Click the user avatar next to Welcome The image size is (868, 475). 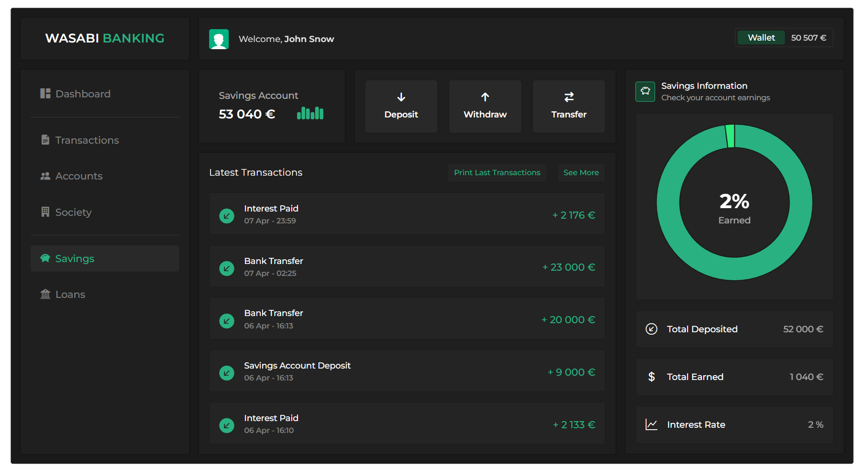click(219, 39)
